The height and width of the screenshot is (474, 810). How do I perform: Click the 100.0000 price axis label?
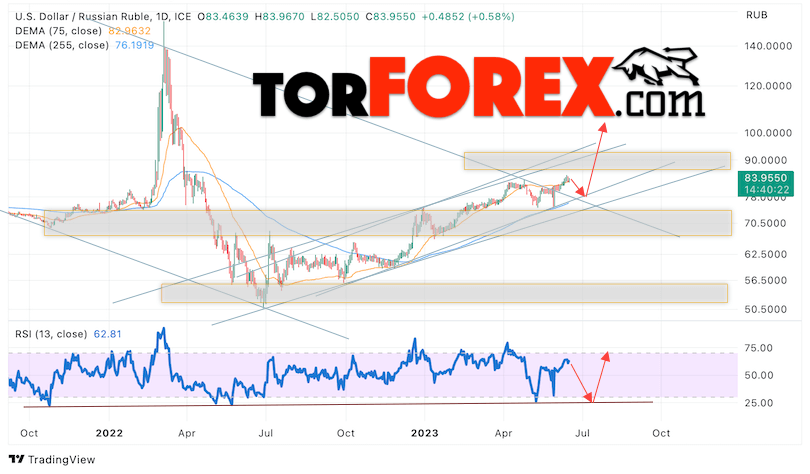coord(768,133)
